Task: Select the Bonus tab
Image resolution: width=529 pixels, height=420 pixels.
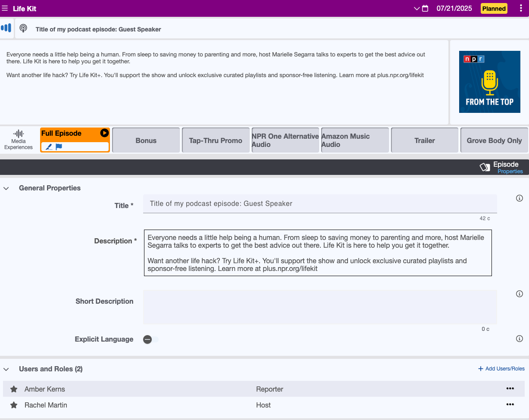Action: click(x=146, y=140)
